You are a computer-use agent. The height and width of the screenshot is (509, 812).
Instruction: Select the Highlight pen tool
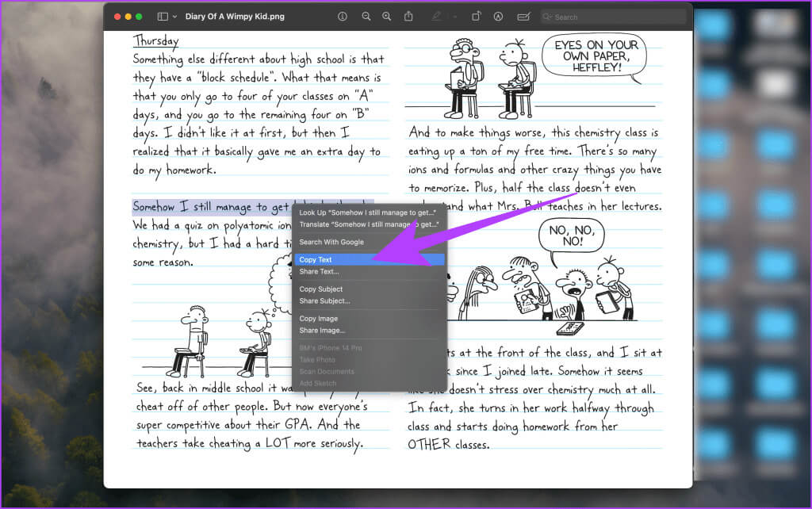click(437, 17)
